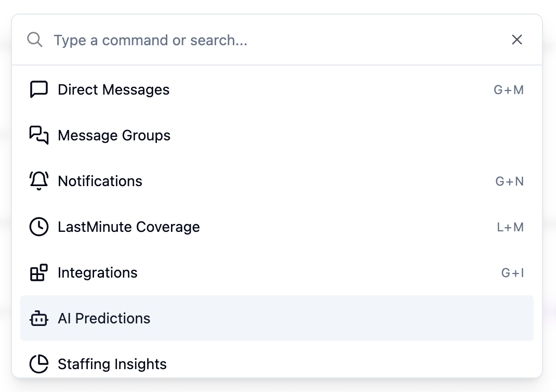The image size is (556, 392).
Task: Select highlighted AI Predictions item
Action: [x=277, y=318]
